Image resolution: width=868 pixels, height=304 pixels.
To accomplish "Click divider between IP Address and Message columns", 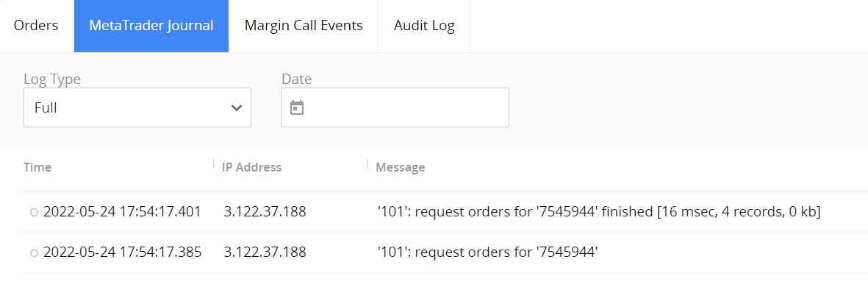I will pyautogui.click(x=367, y=163).
